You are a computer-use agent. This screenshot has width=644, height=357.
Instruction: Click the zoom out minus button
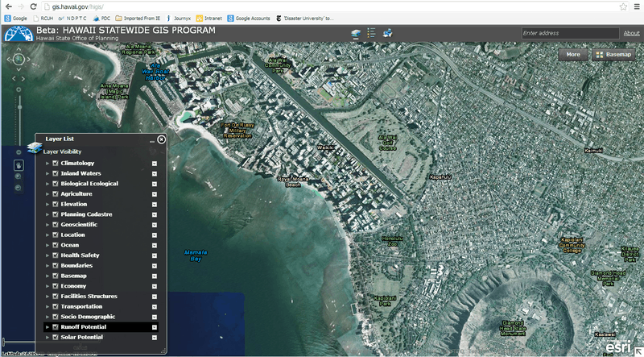(18, 152)
